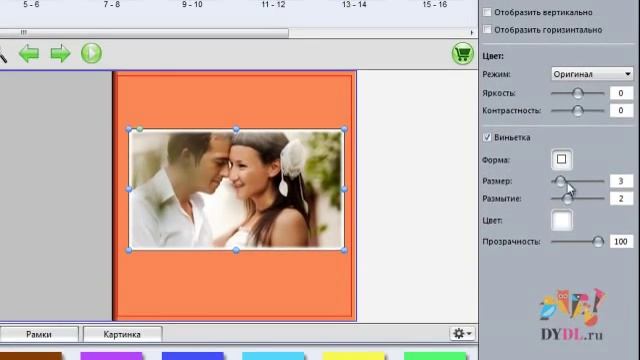Click the Прозрачность slider handle

pyautogui.click(x=598, y=242)
